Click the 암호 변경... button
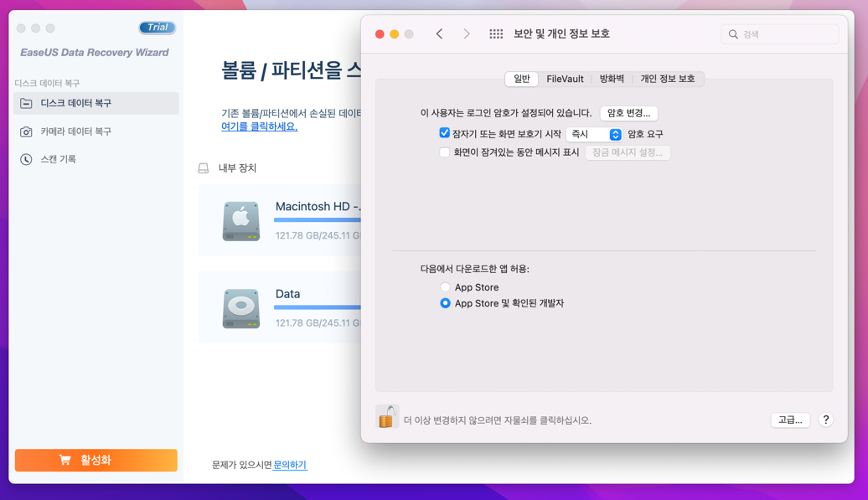Screen dimensions: 868x500 [629, 113]
